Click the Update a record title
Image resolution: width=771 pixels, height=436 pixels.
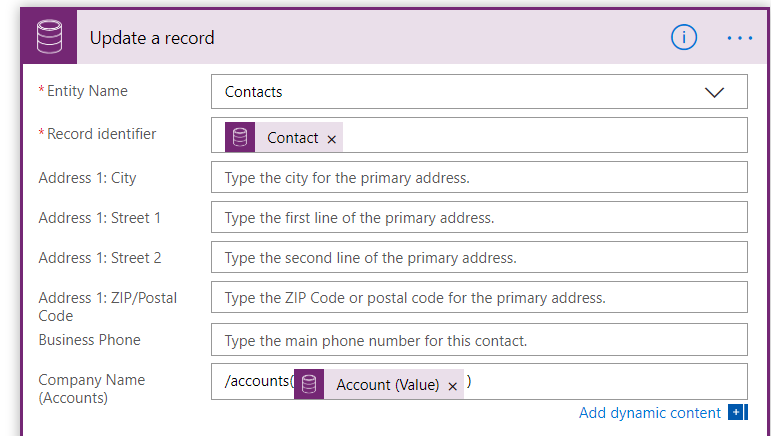click(152, 38)
